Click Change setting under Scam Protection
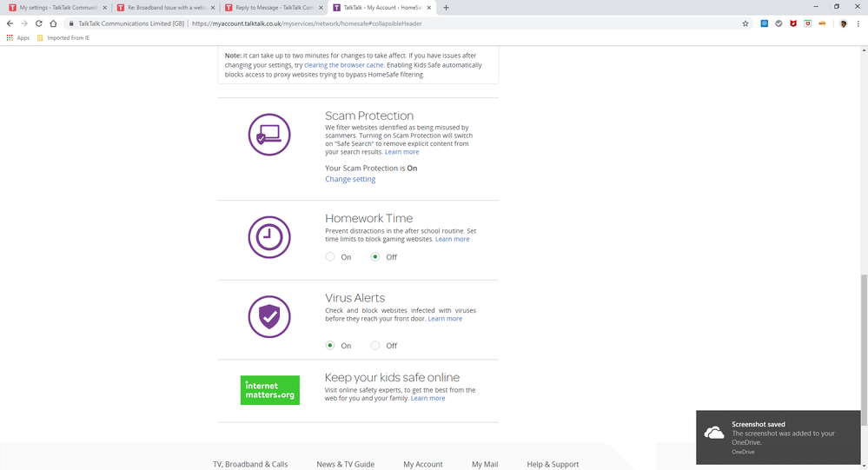 [x=350, y=179]
